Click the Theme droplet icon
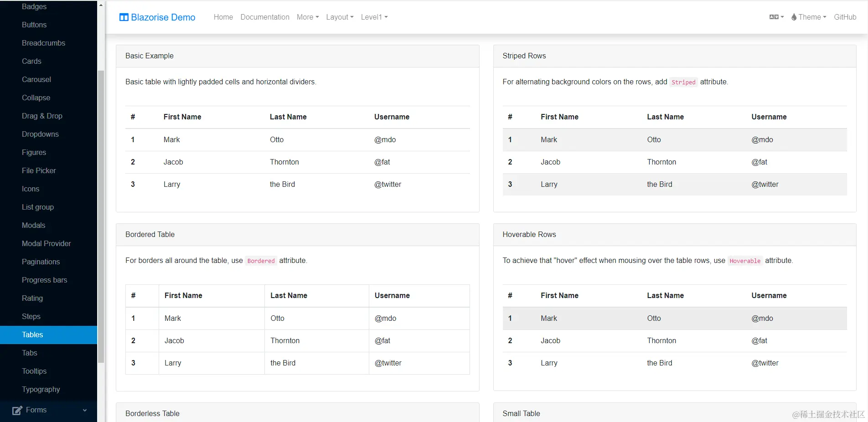 (794, 17)
